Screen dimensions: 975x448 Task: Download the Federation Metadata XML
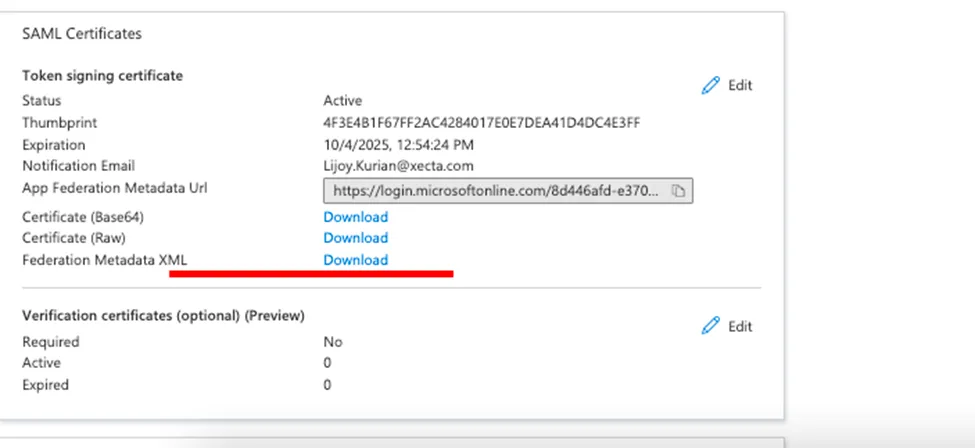pos(356,259)
